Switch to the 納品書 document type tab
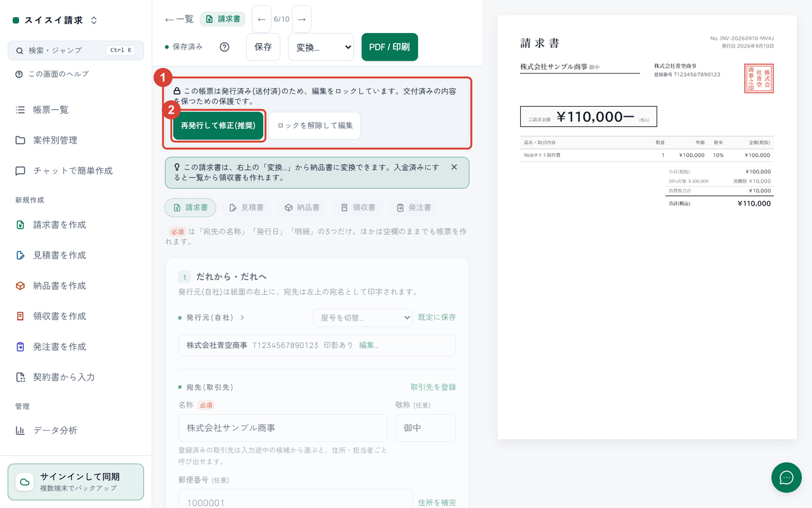This screenshot has height=508, width=812. point(302,208)
